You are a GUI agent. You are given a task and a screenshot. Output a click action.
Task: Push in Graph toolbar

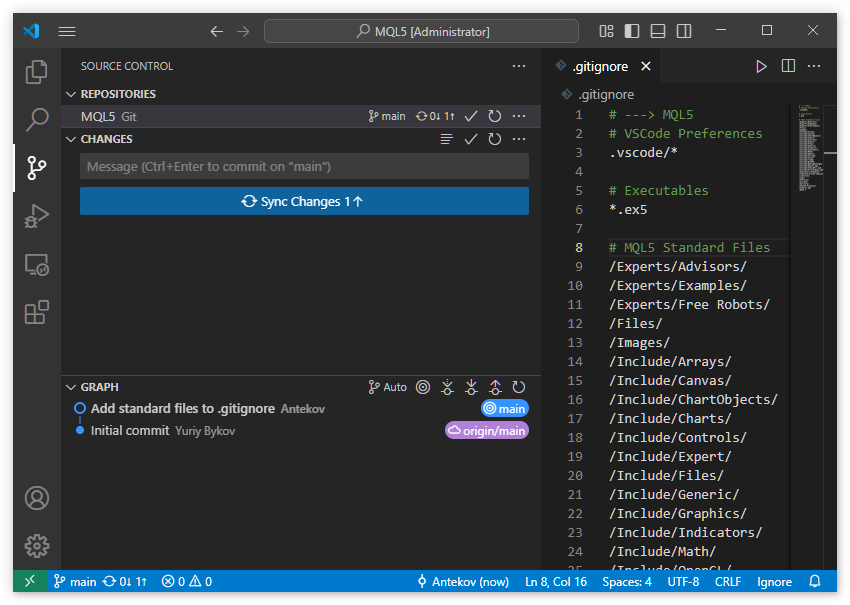495,387
